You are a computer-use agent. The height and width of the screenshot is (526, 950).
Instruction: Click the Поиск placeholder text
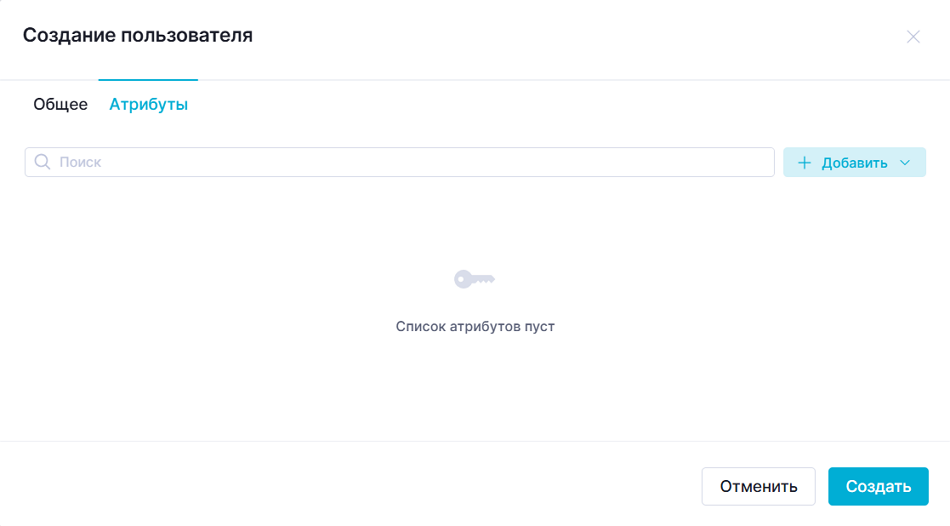(80, 162)
